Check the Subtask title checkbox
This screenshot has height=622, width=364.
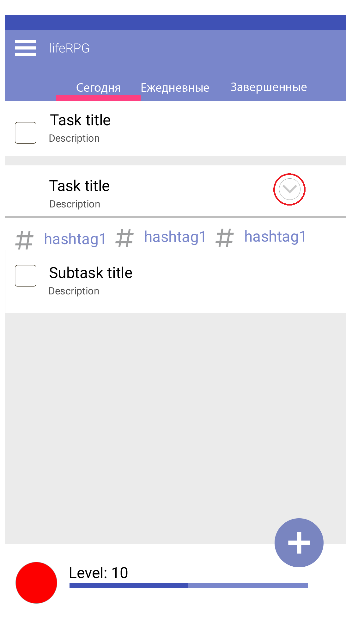pos(26,276)
